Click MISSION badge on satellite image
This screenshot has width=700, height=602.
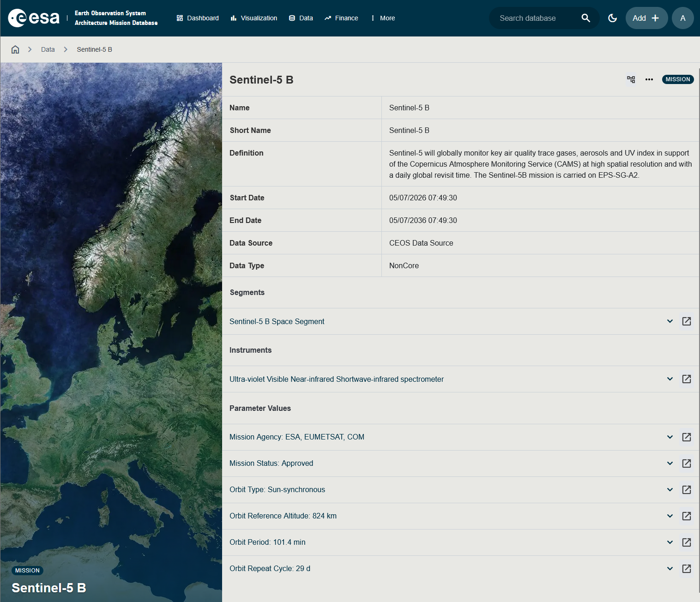tap(27, 571)
